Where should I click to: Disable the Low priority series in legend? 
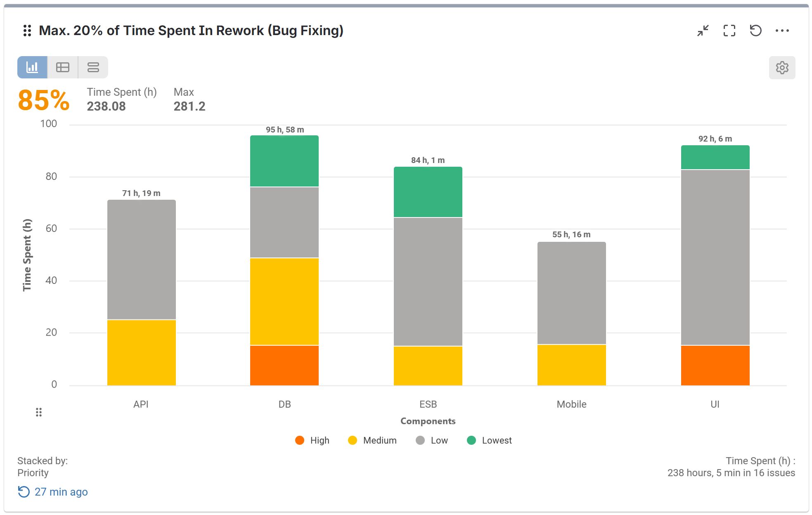(432, 440)
